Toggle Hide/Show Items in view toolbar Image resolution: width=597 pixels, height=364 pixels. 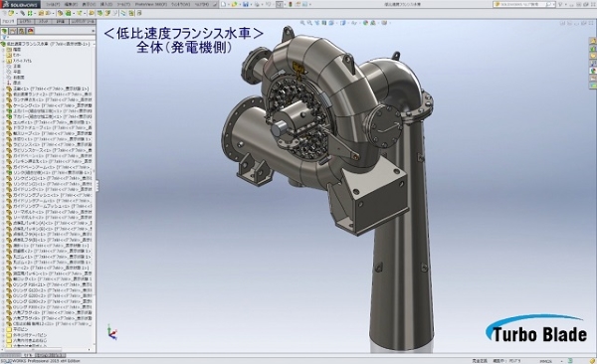tap(354, 23)
